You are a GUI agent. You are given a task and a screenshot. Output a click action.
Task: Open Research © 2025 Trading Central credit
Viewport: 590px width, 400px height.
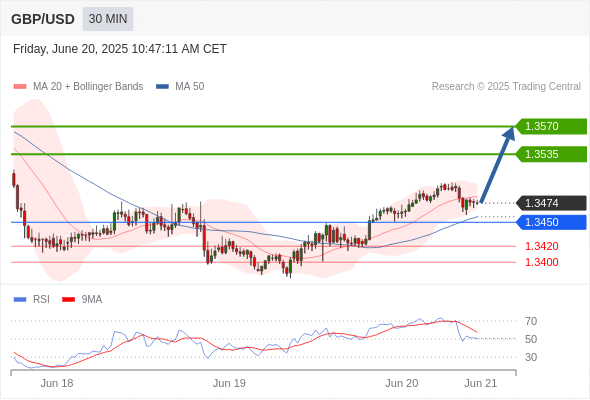[x=506, y=87]
